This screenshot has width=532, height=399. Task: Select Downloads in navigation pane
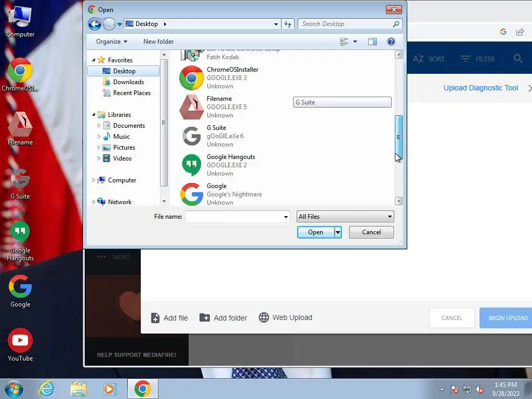tap(128, 82)
